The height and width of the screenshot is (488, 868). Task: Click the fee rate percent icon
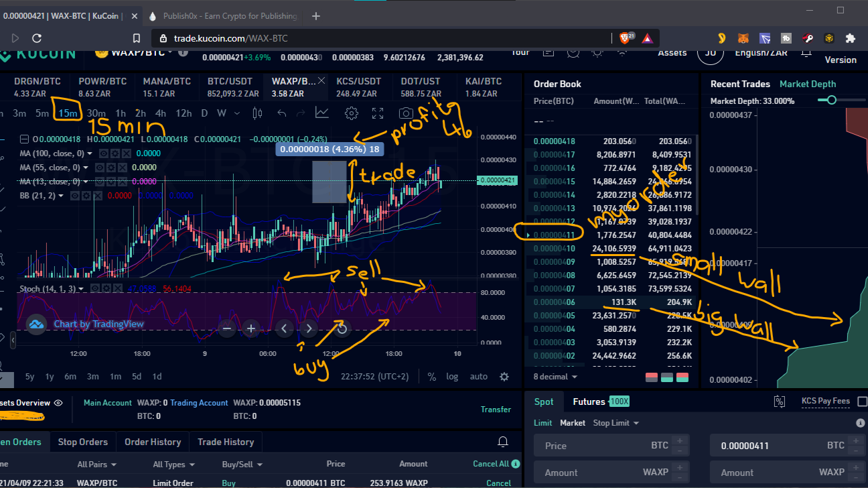pos(779,402)
